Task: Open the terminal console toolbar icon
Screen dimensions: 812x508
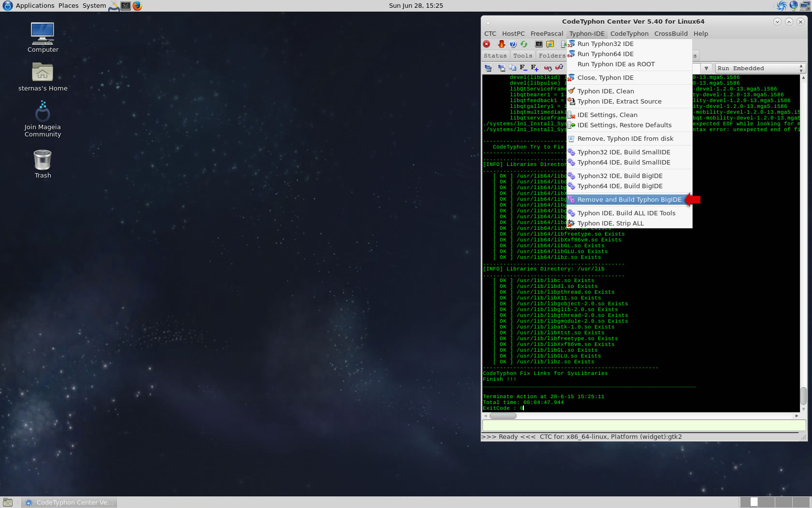Action: pos(539,44)
